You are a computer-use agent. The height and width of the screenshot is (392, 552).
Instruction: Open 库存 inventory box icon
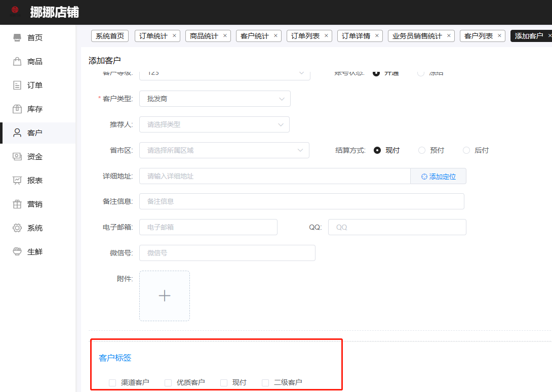[17, 109]
